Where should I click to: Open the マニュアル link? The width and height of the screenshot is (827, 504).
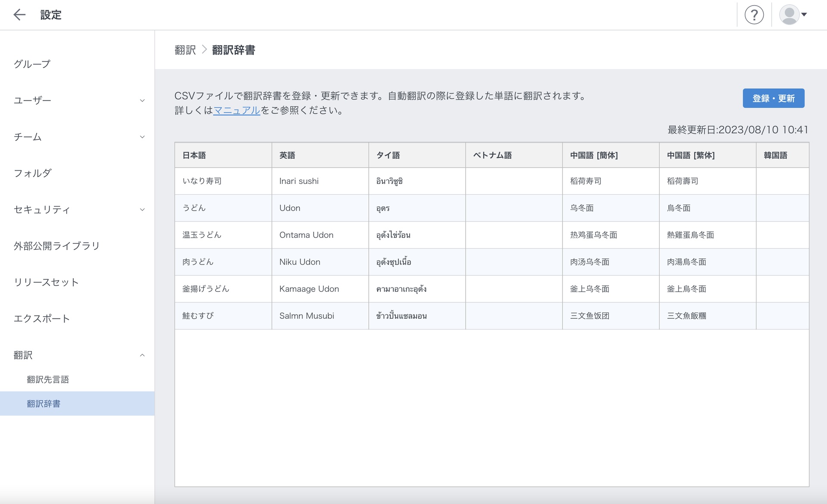coord(236,110)
